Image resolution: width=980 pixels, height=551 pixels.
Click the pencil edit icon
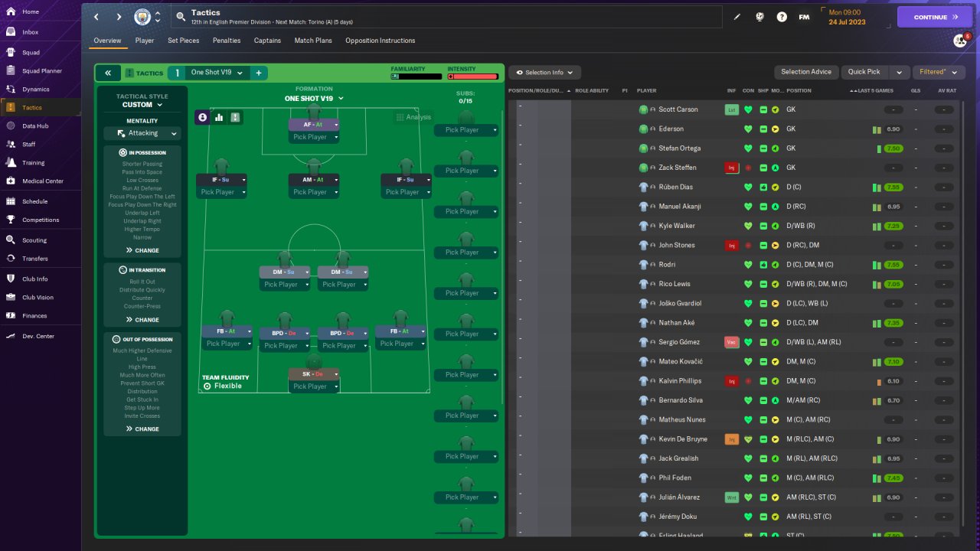coord(737,17)
